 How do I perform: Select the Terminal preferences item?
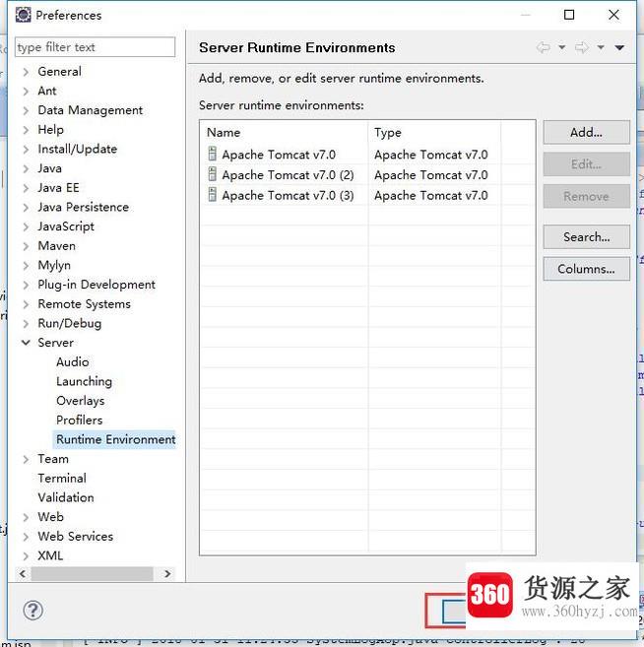[x=62, y=479]
